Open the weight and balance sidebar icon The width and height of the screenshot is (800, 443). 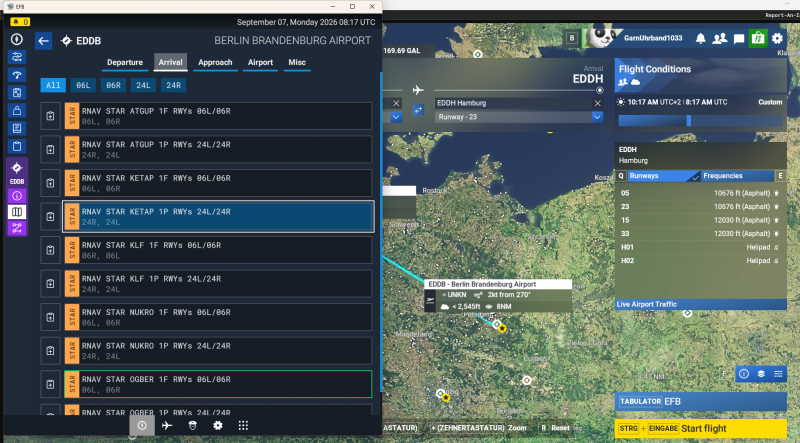(17, 93)
